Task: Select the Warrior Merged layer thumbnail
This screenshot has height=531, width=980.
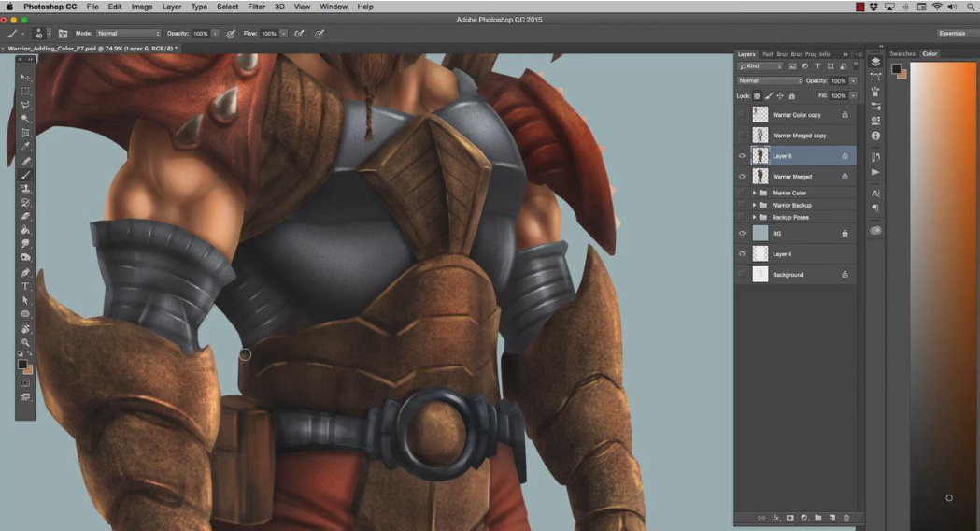Action: 760,177
